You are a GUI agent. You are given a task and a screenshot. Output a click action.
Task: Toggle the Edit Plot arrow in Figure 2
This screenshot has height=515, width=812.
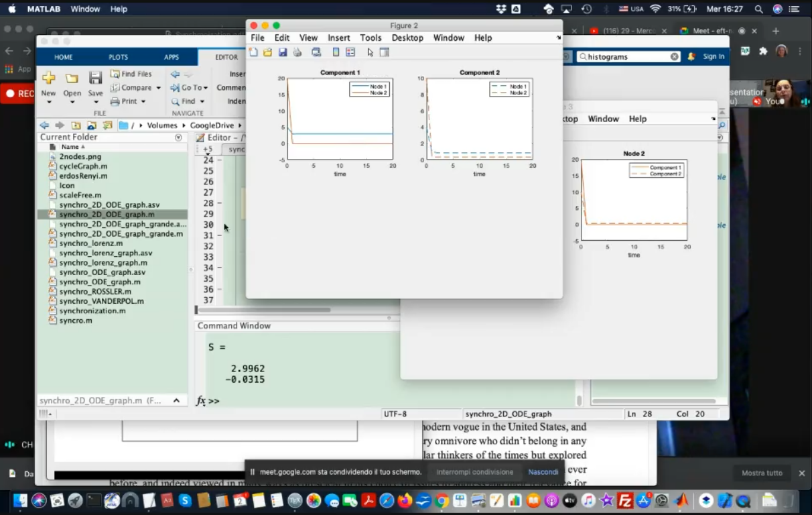tap(370, 52)
